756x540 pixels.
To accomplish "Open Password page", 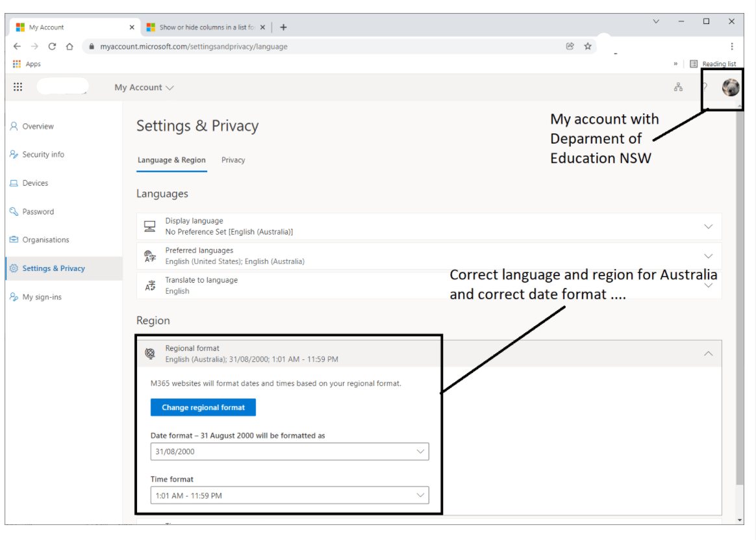I will tap(38, 211).
